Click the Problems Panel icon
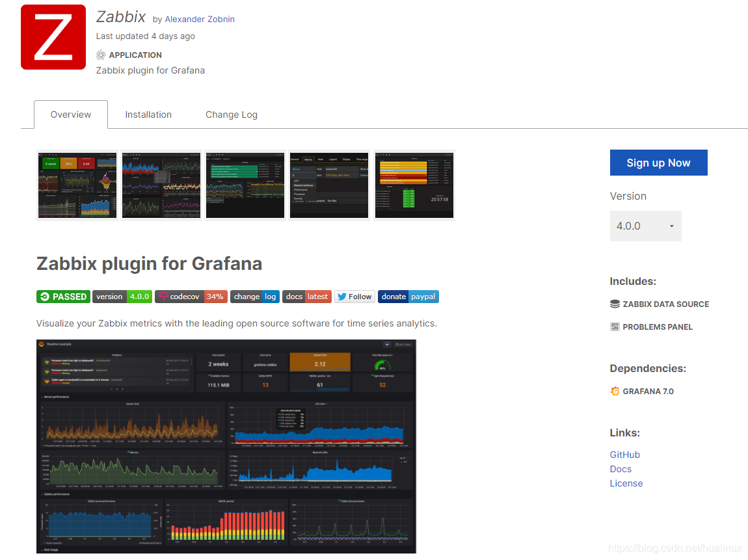Viewport: 748px width, 560px height. click(x=615, y=327)
